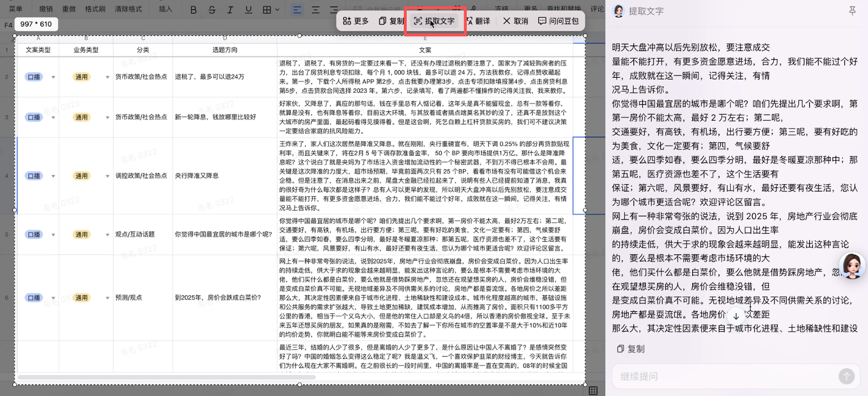The image size is (868, 396).
Task: Toggle italic formatting (I)
Action: click(230, 9)
